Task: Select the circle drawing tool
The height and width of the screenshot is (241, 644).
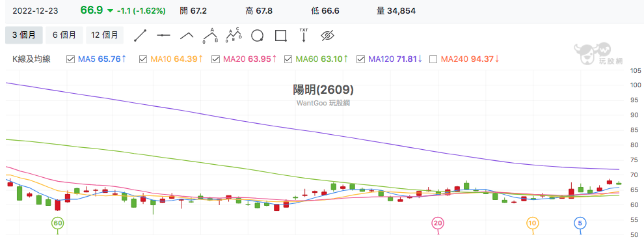Action: tap(257, 35)
